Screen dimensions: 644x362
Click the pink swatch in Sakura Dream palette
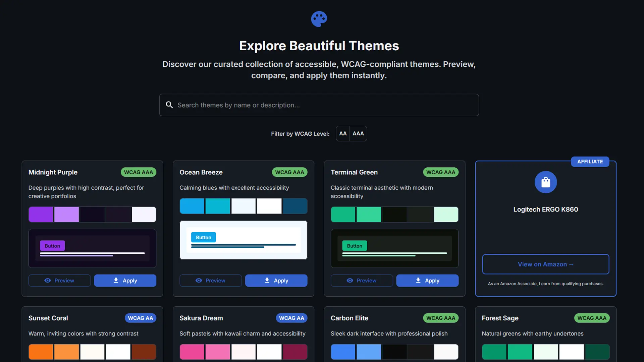click(192, 352)
